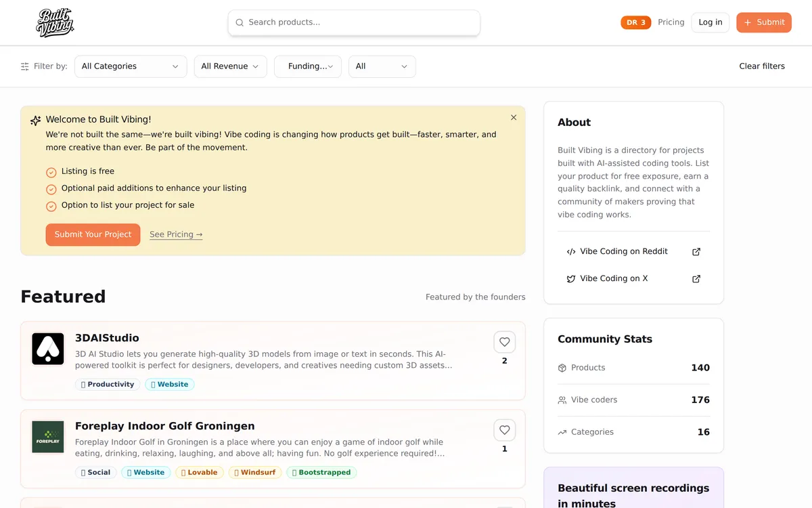This screenshot has width=812, height=508.
Task: Click the Vibe coders people icon
Action: click(x=562, y=400)
